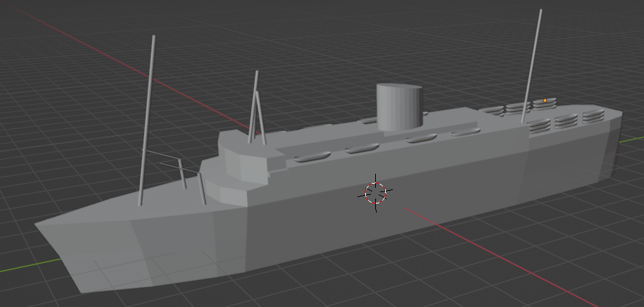Click the A-frame mast above the bridge

[257, 108]
